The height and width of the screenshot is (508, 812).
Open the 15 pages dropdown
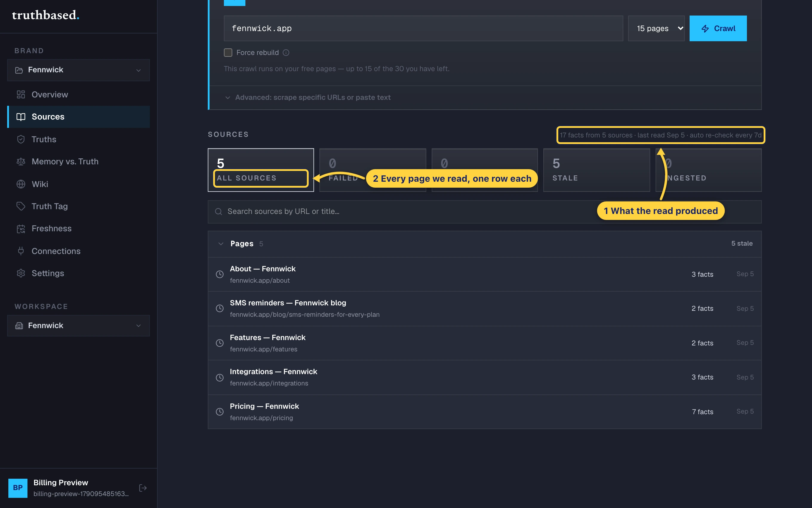[656, 28]
